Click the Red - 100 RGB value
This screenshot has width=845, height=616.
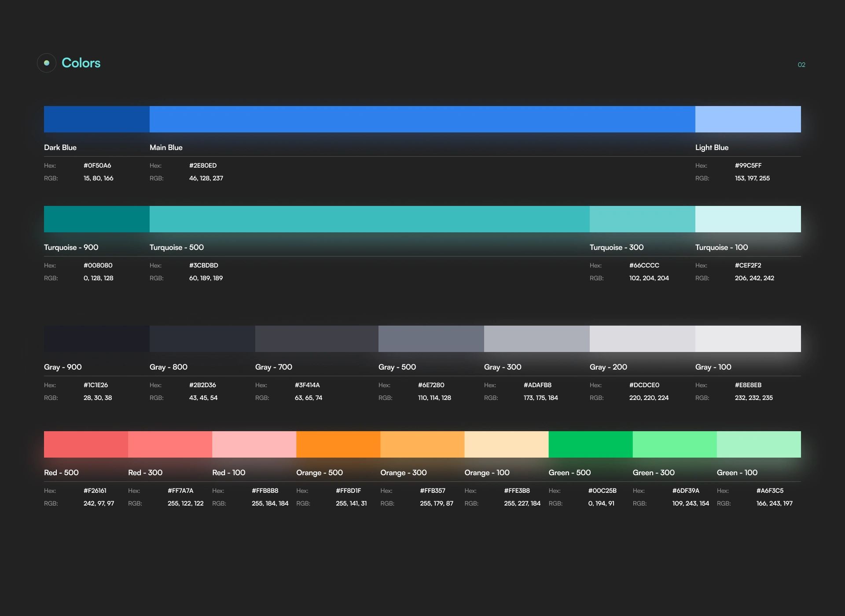[270, 503]
